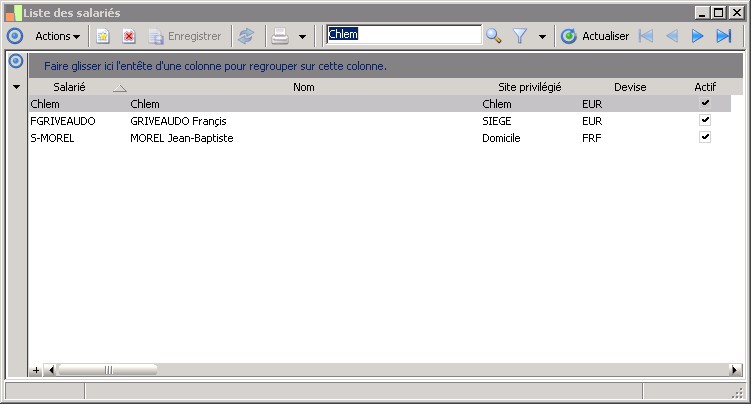Click the horizontal scrollbar right arrow
The image size is (751, 404).
tap(735, 370)
